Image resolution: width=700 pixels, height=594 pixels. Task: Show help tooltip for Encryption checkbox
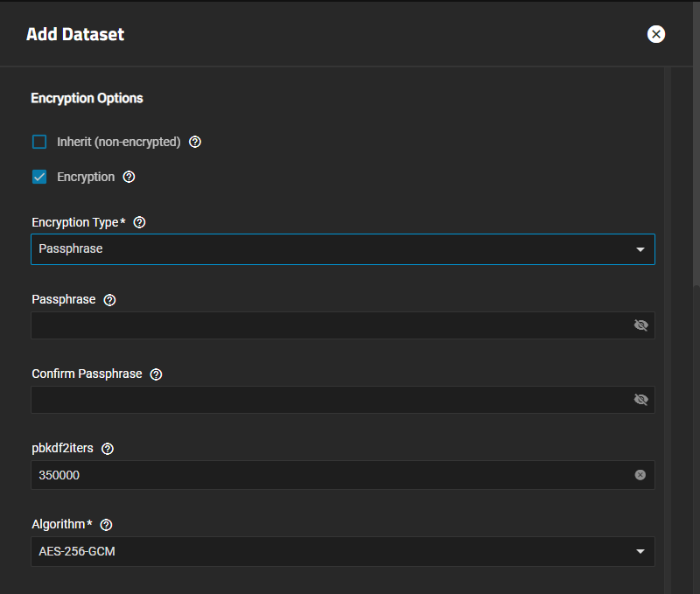(129, 177)
